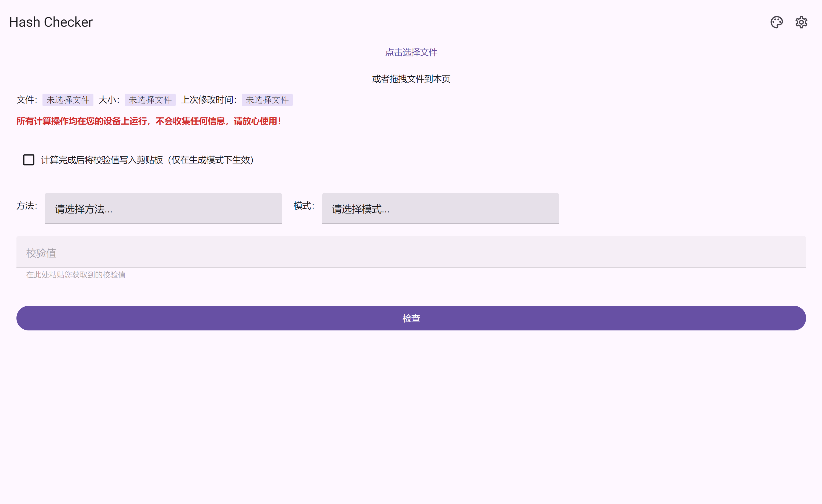Expand the 请选择方法 method dropdown

click(163, 208)
